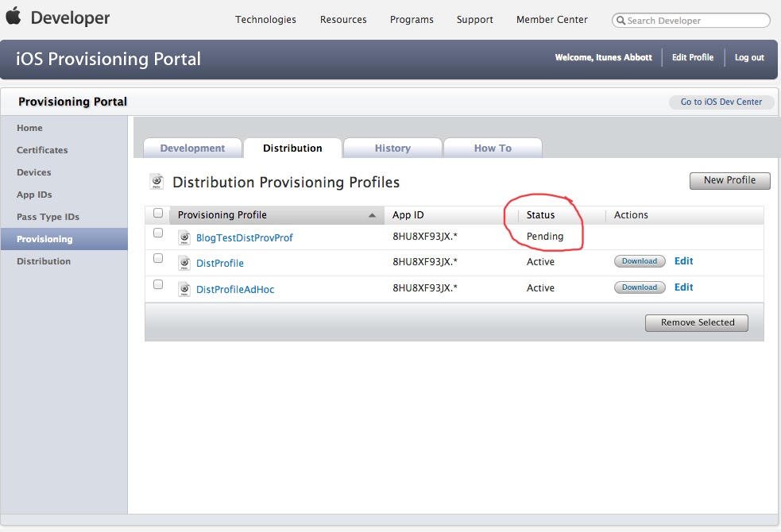The width and height of the screenshot is (781, 532).
Task: Click the Pending status of BlogTestDistProvProf
Action: pos(545,237)
